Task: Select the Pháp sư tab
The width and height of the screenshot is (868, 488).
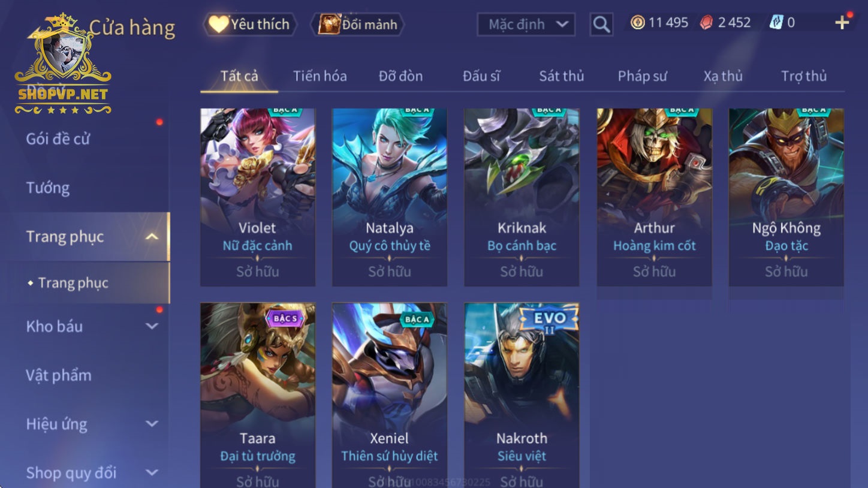Action: 642,76
